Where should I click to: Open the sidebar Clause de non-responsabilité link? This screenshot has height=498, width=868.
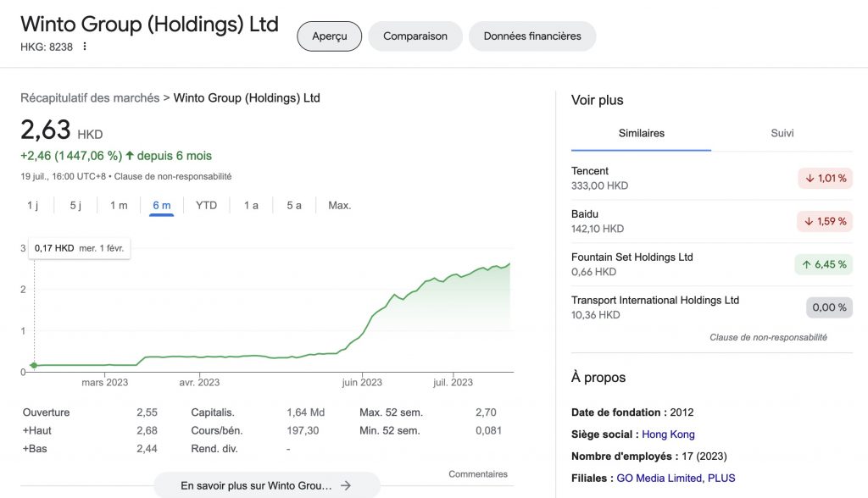click(x=768, y=338)
